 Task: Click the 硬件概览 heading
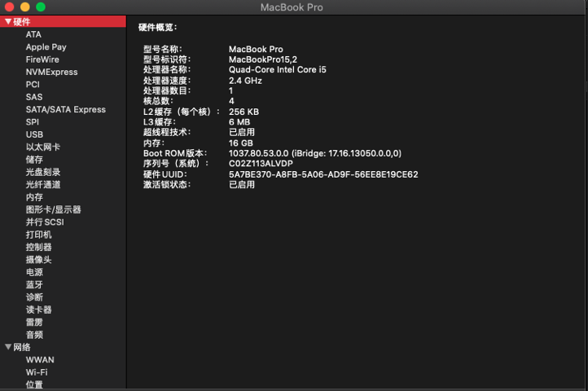(x=157, y=27)
